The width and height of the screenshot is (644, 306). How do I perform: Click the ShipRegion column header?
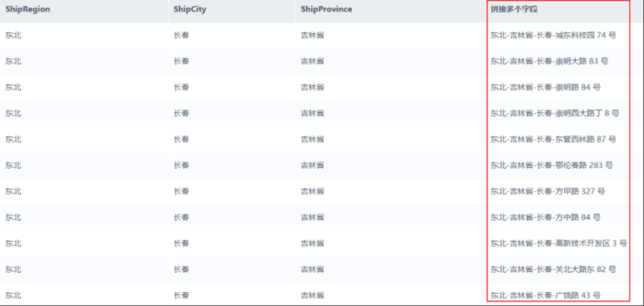[28, 9]
